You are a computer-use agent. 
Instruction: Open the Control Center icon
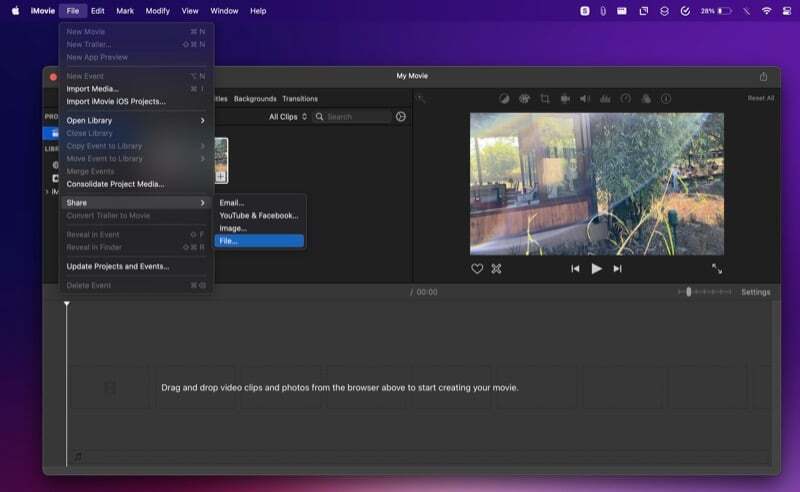point(787,11)
